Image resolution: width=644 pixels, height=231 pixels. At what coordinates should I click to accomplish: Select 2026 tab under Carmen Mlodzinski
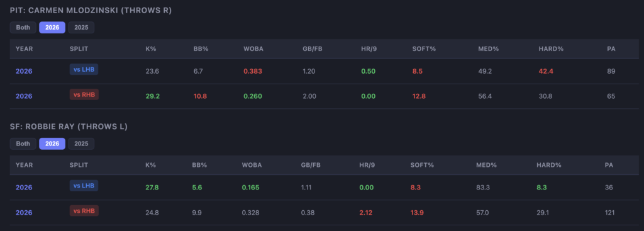52,28
